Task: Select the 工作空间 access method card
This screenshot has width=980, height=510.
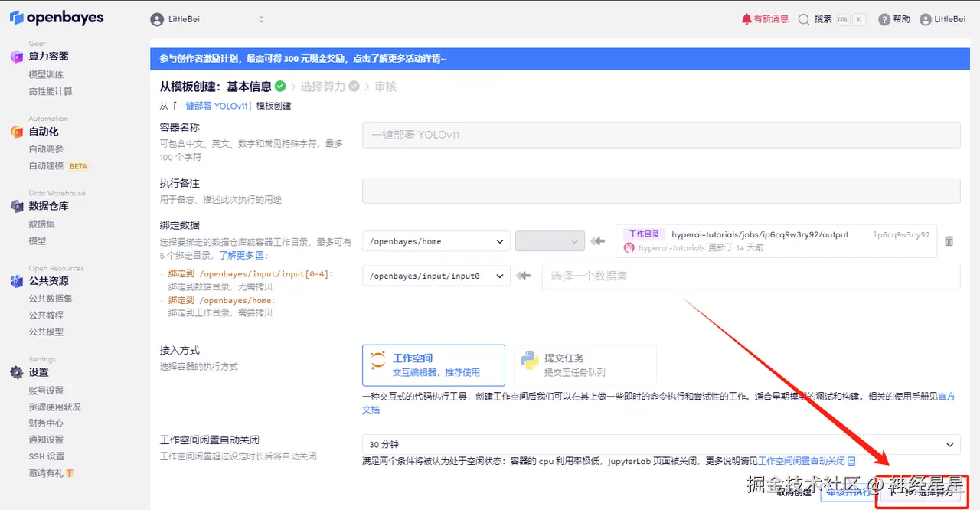Action: 433,365
